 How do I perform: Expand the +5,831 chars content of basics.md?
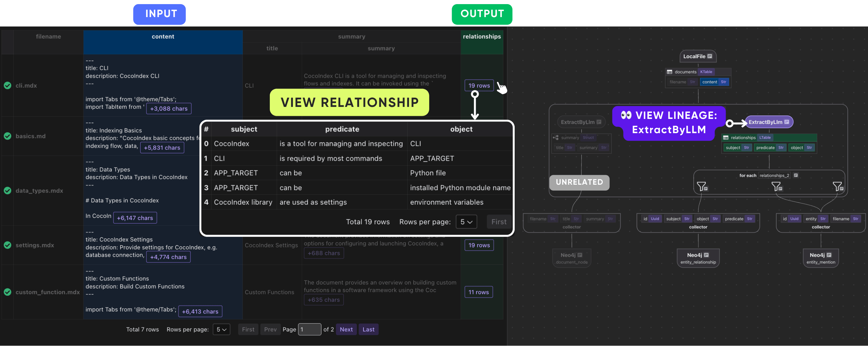click(x=162, y=148)
